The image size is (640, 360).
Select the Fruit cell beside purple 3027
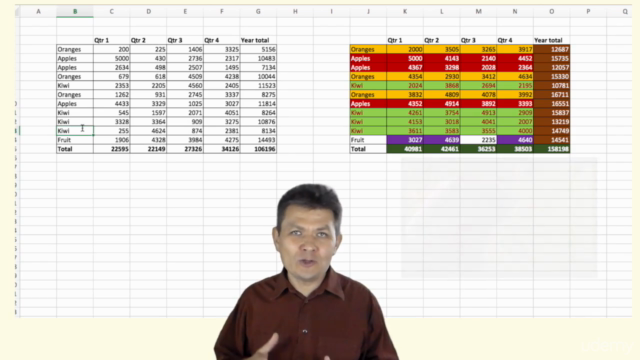pyautogui.click(x=368, y=140)
